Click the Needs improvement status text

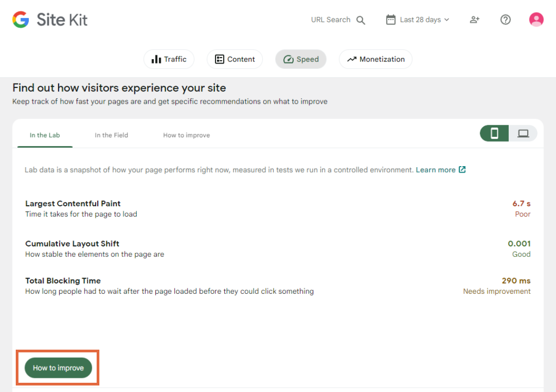pyautogui.click(x=497, y=292)
